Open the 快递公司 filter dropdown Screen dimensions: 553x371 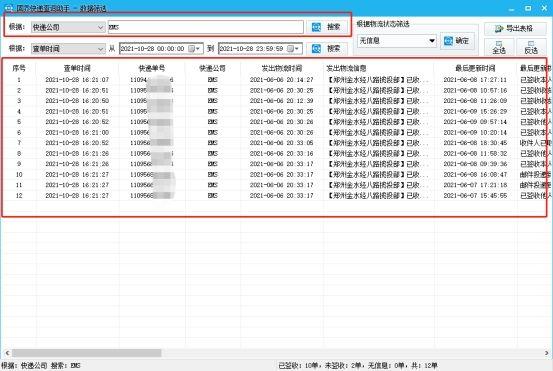pyautogui.click(x=68, y=27)
